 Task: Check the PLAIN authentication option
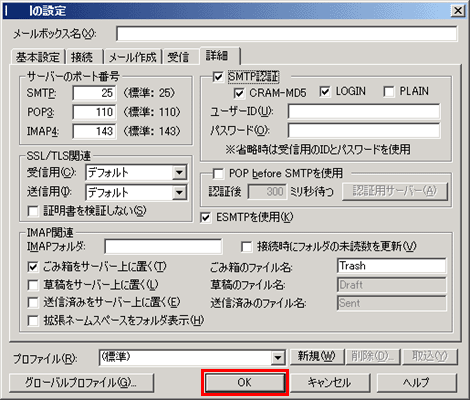tap(389, 92)
